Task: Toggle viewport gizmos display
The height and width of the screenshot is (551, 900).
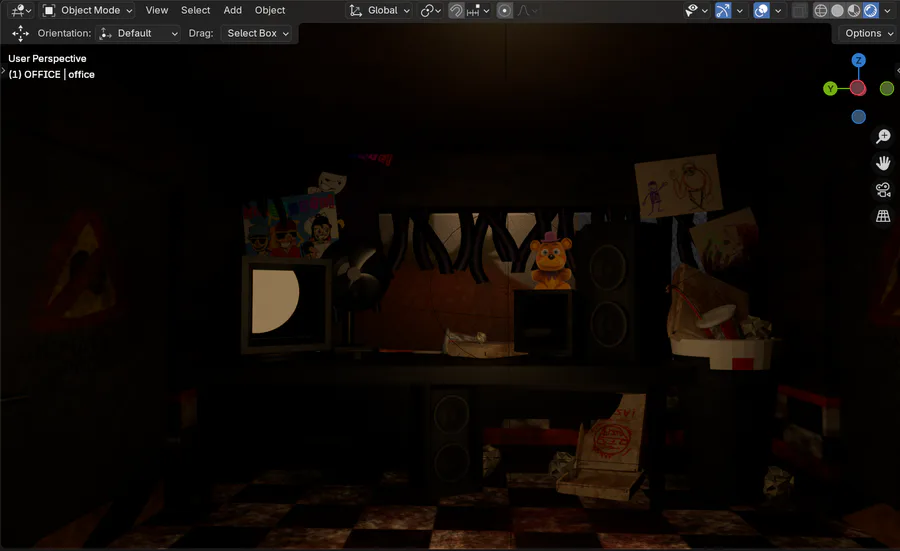Action: pos(723,10)
